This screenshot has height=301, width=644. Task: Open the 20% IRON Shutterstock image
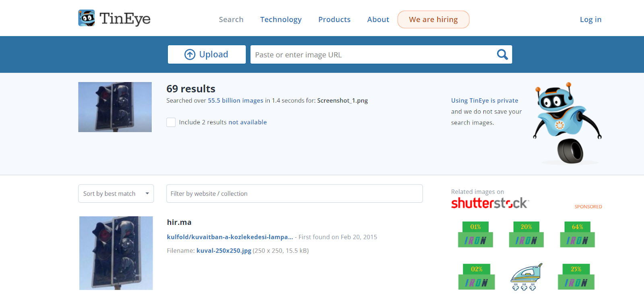[x=526, y=234]
